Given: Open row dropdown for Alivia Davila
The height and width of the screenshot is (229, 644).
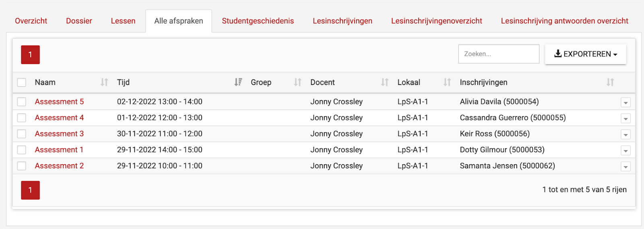Looking at the screenshot, I should [x=625, y=103].
